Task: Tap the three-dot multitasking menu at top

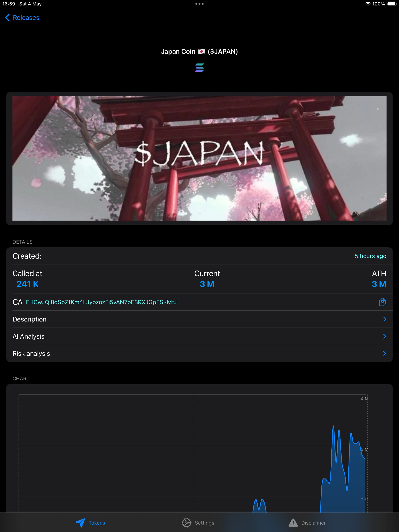Action: (x=199, y=4)
